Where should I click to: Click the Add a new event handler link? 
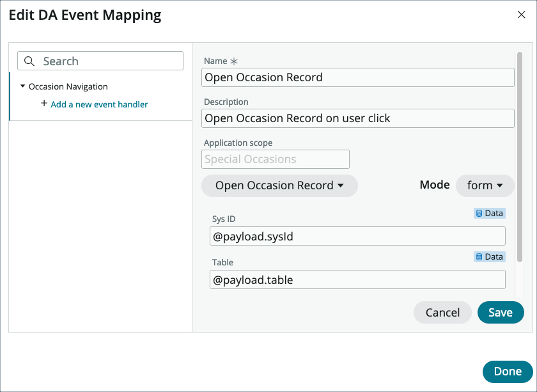coord(99,104)
